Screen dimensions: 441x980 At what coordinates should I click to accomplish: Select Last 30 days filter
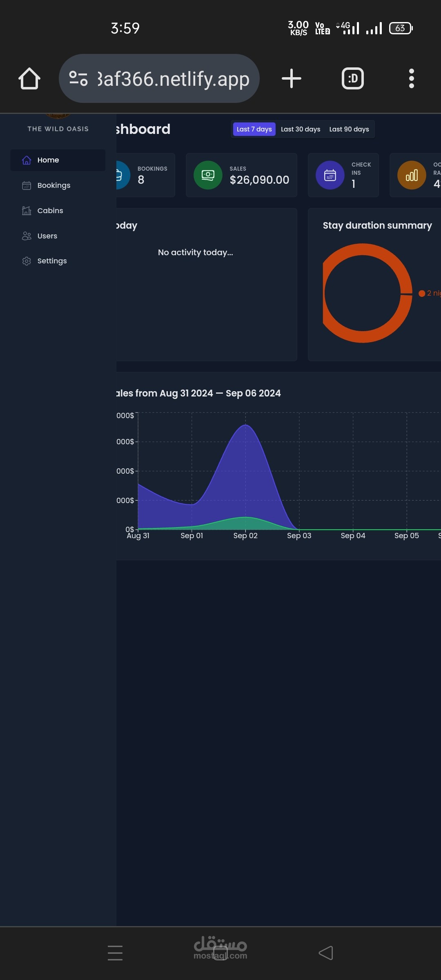pos(301,129)
